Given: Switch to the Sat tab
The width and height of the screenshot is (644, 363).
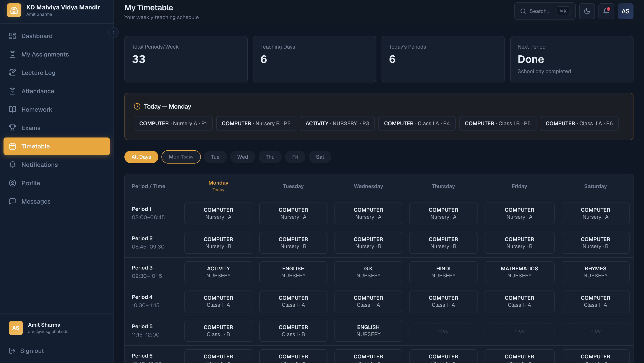Looking at the screenshot, I should click(x=320, y=157).
